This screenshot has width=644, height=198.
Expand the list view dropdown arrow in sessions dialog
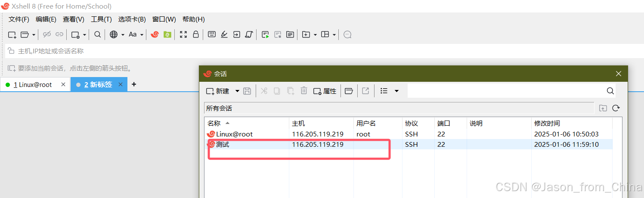point(396,91)
